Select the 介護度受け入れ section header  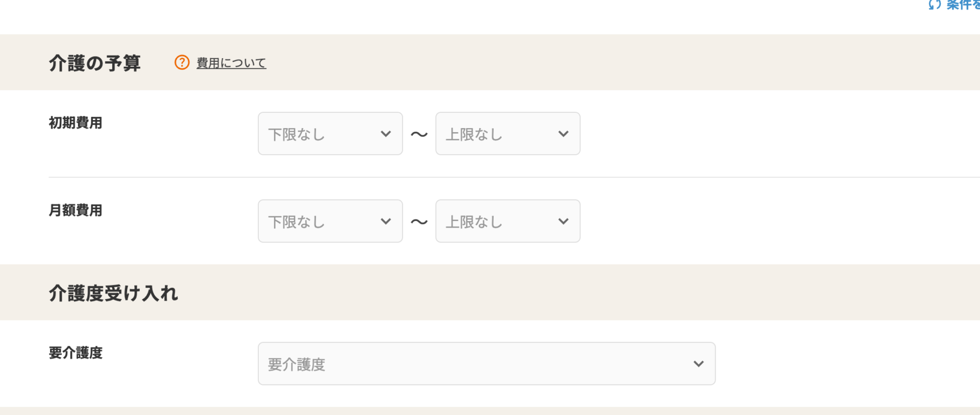pos(113,292)
